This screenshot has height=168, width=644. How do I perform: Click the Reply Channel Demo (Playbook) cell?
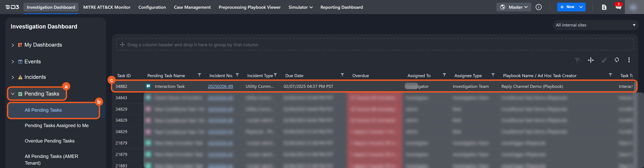pyautogui.click(x=532, y=87)
